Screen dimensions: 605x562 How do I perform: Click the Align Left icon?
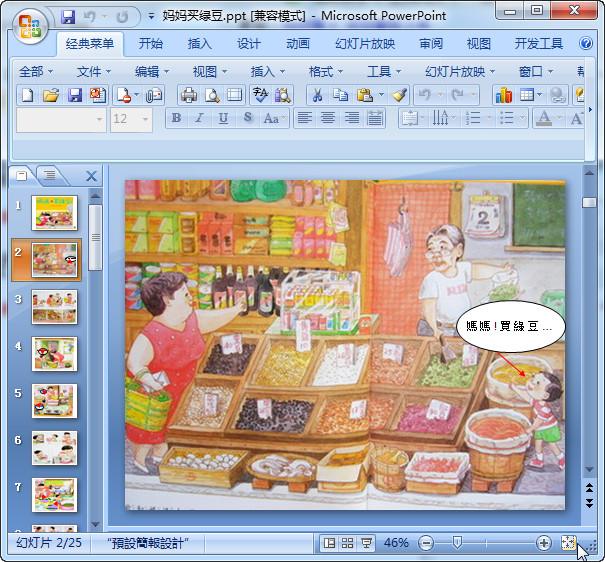[x=304, y=118]
